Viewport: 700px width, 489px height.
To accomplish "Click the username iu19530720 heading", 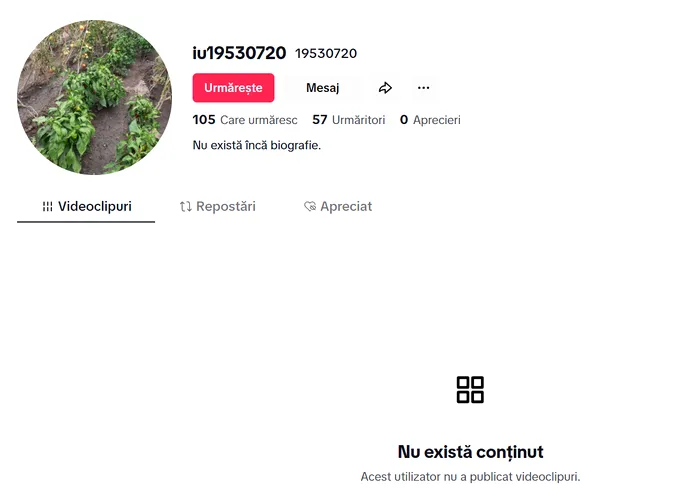I will pyautogui.click(x=239, y=53).
